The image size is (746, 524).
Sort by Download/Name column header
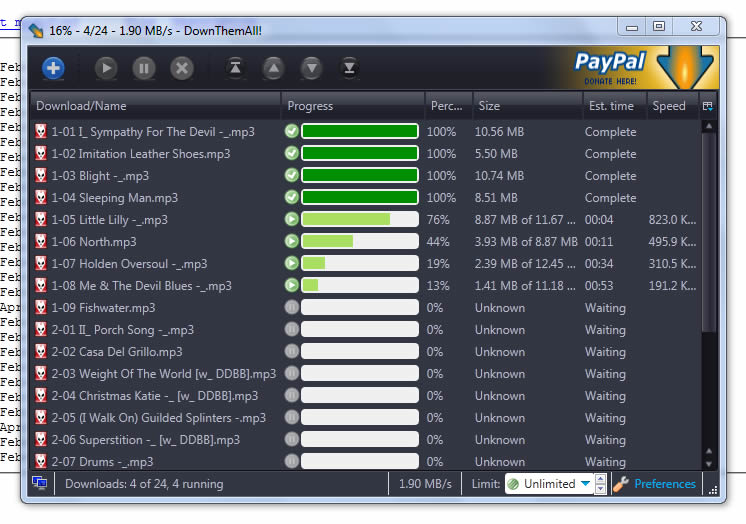[x=155, y=106]
